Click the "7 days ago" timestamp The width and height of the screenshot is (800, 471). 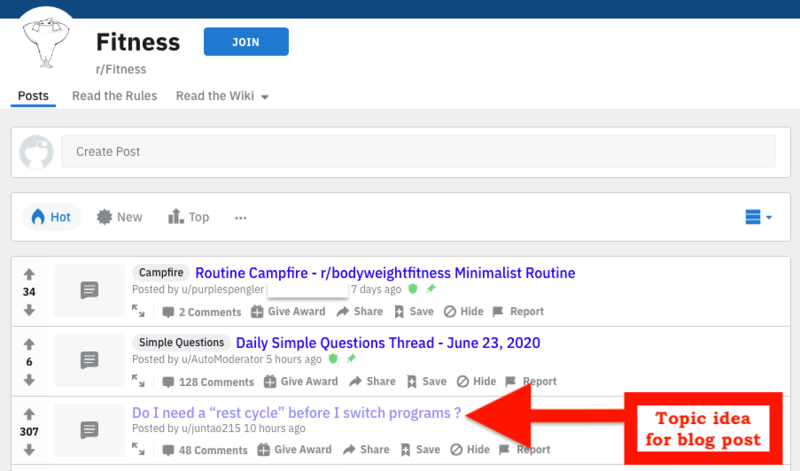click(x=376, y=289)
